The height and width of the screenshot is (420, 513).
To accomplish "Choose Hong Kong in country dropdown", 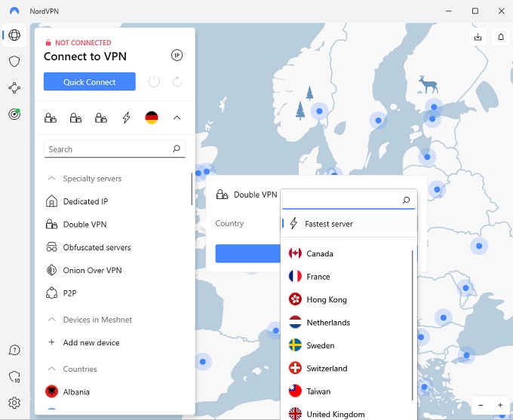I will (x=347, y=299).
